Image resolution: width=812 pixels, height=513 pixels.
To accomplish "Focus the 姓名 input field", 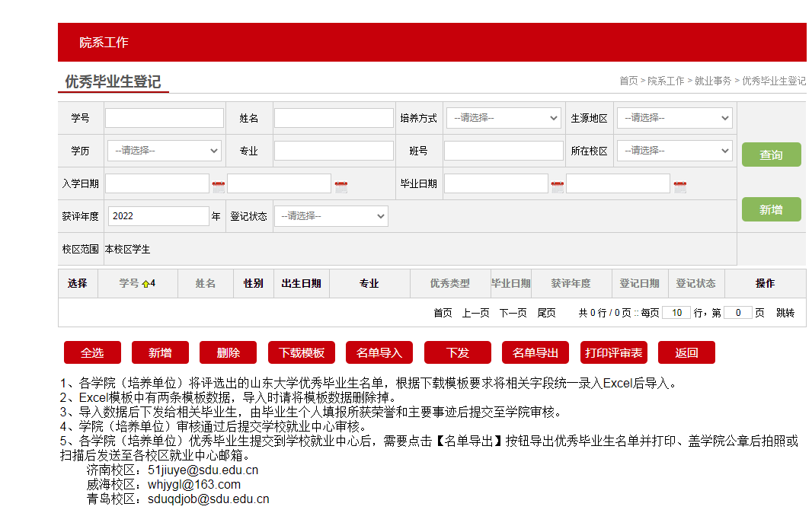I will [334, 118].
